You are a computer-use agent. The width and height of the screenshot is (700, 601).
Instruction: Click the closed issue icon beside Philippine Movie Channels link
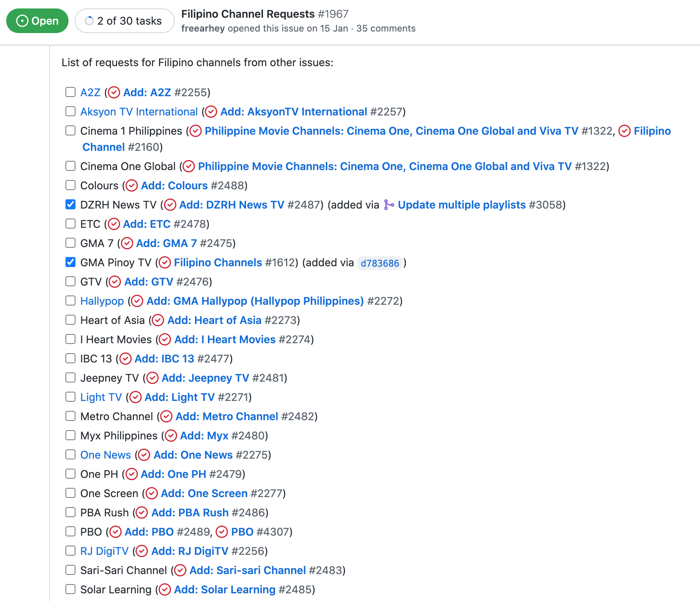[196, 131]
